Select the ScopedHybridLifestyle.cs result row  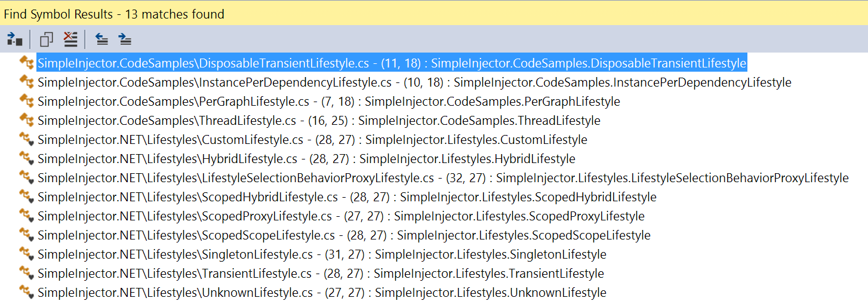click(x=347, y=197)
